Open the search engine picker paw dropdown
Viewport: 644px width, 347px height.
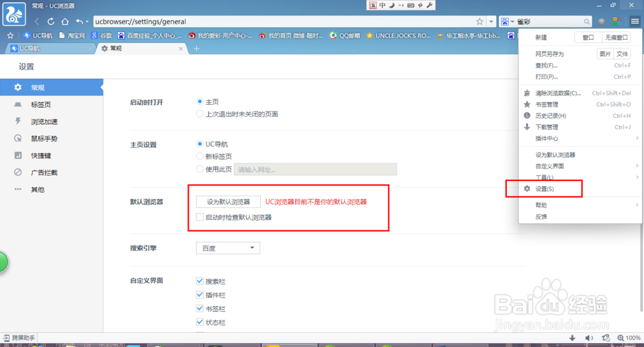(507, 21)
